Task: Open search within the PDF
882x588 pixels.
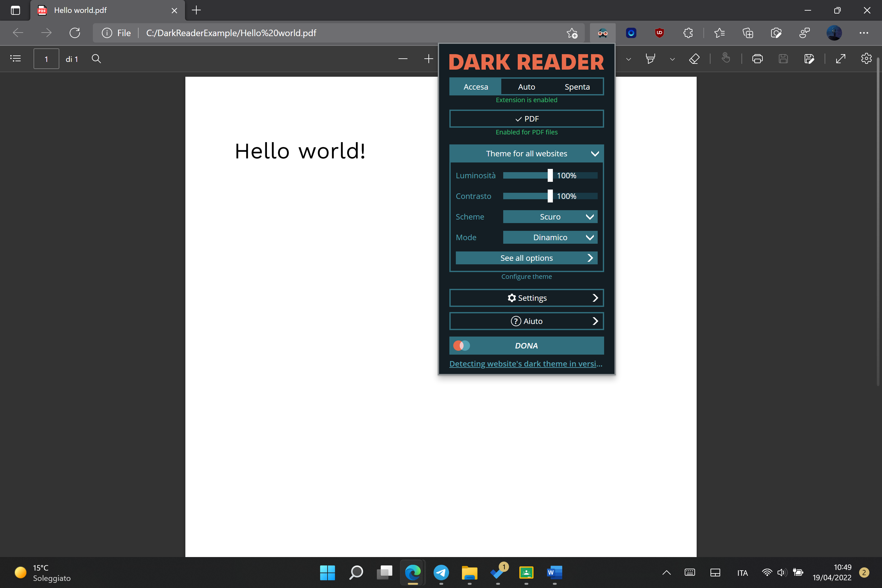Action: click(x=96, y=58)
